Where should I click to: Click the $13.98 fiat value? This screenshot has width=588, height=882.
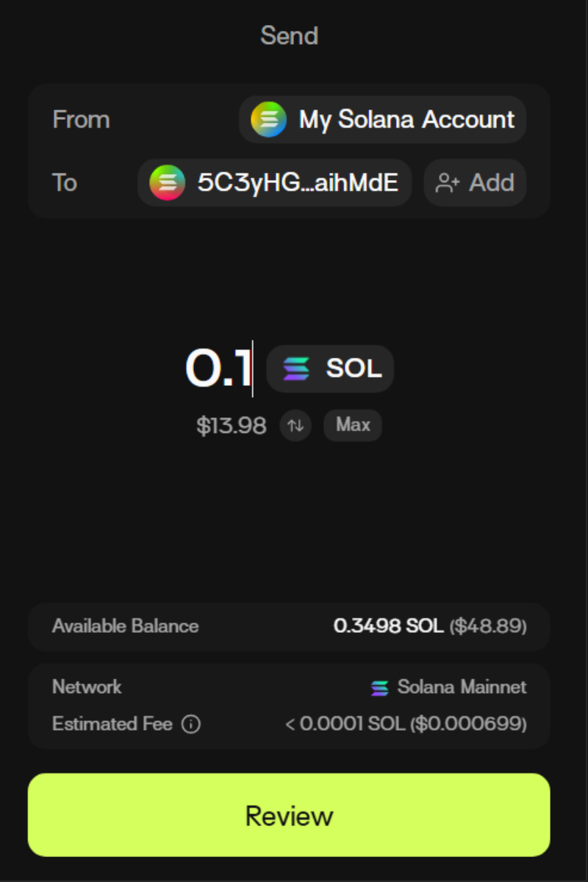pos(232,426)
